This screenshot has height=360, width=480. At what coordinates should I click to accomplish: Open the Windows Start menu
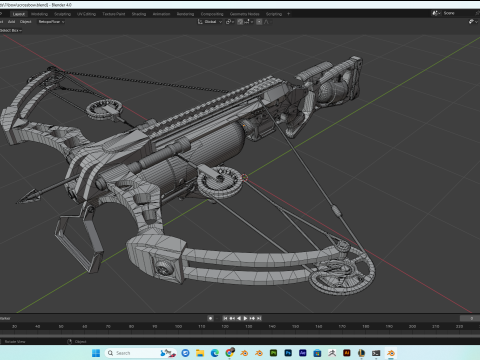tap(96, 353)
